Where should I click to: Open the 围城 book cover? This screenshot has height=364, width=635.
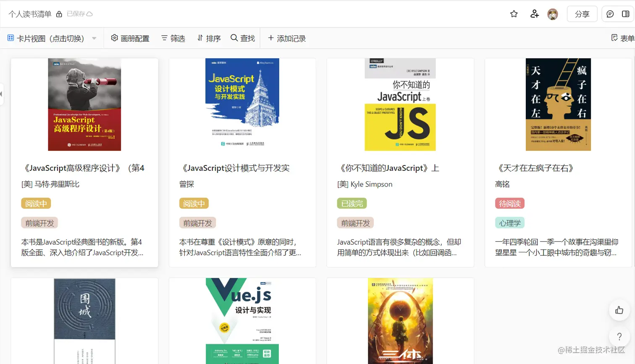84,321
